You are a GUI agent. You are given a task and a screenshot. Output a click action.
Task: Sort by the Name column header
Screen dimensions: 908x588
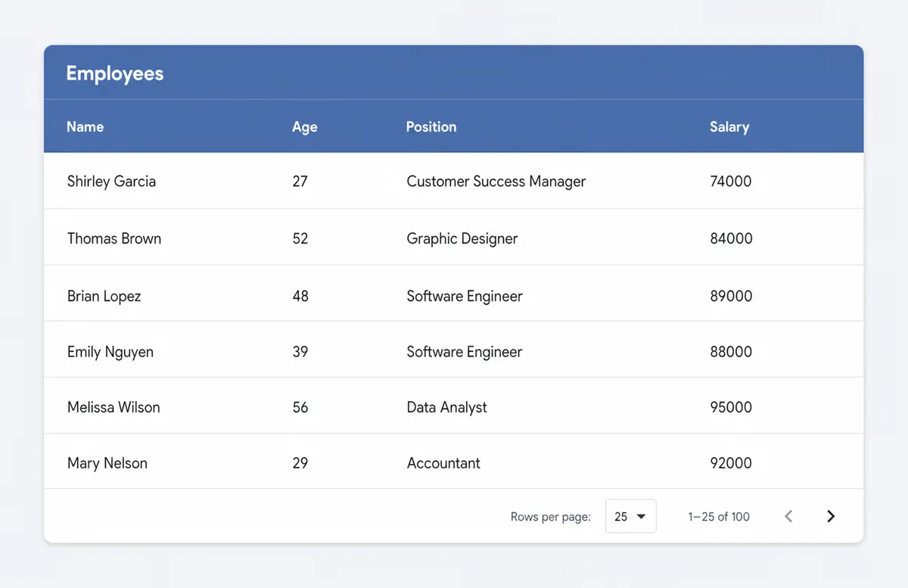pos(86,126)
